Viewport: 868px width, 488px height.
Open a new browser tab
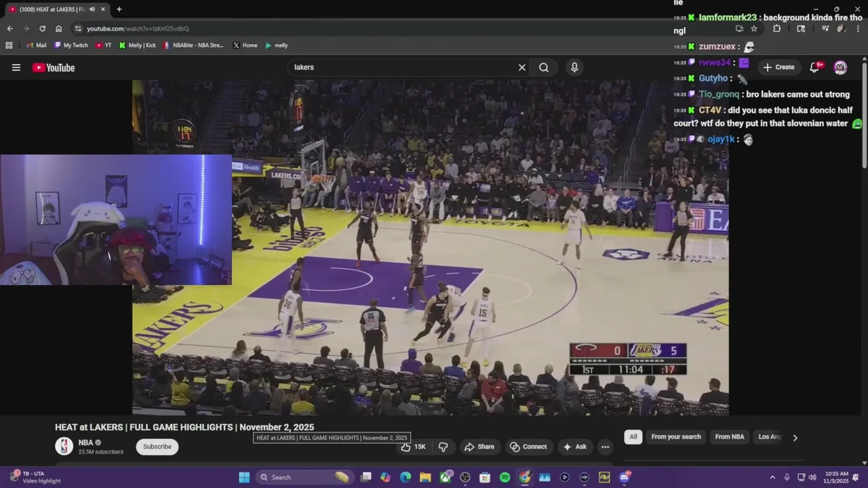pyautogui.click(x=119, y=9)
